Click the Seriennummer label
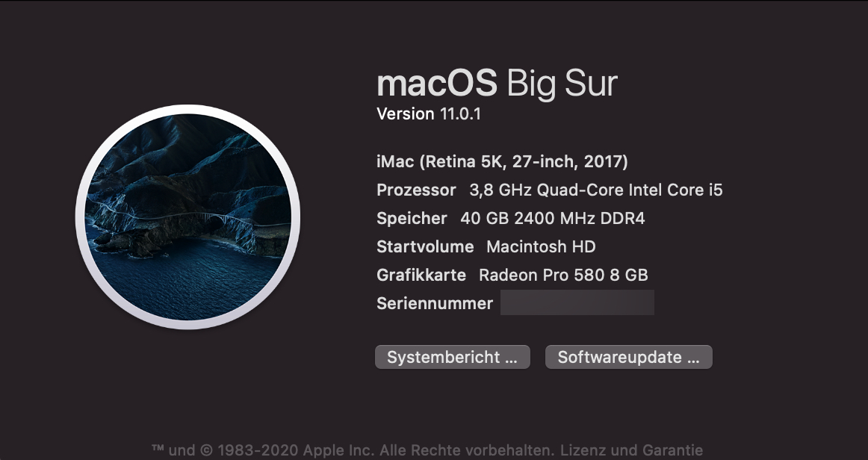The width and height of the screenshot is (868, 460). (x=435, y=303)
